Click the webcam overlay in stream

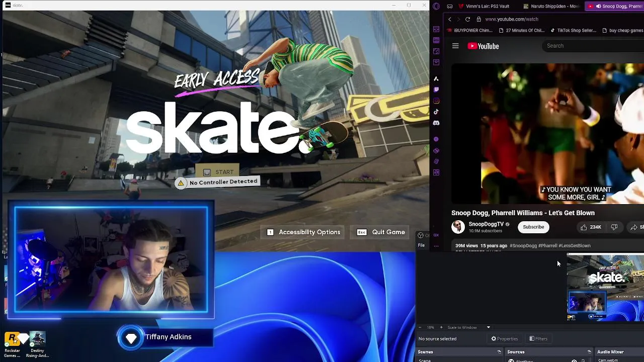[111, 259]
